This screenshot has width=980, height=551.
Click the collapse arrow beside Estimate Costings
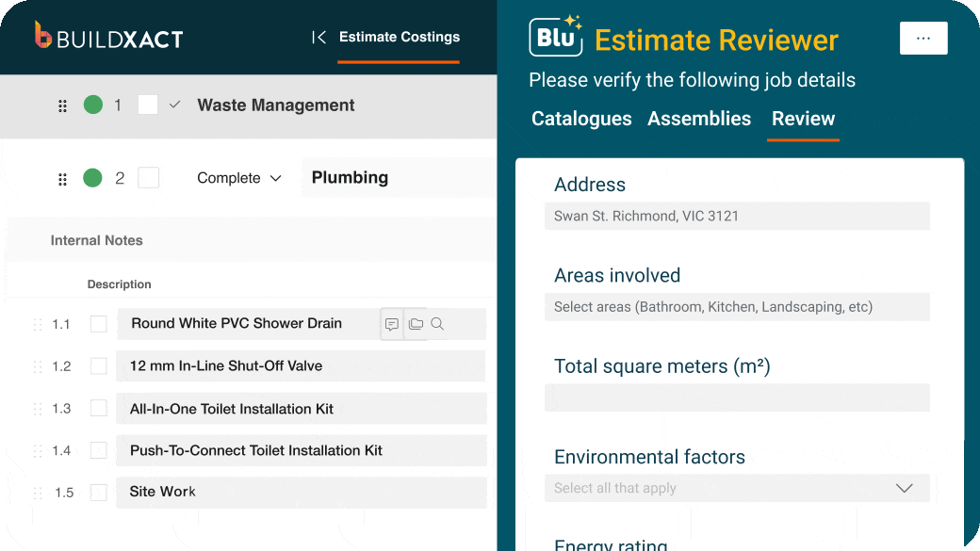click(x=319, y=37)
